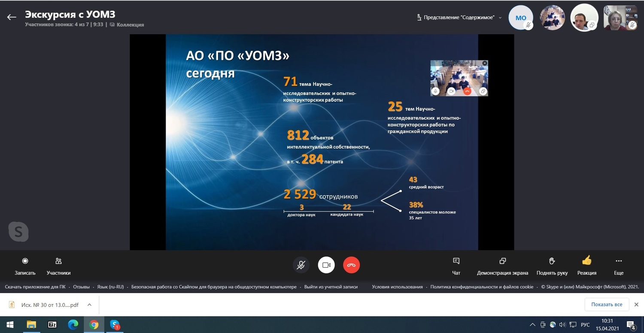Image resolution: width=644 pixels, height=333 pixels.
Task: Click Выйти из учетной записи sign-out link
Action: pyautogui.click(x=331, y=287)
